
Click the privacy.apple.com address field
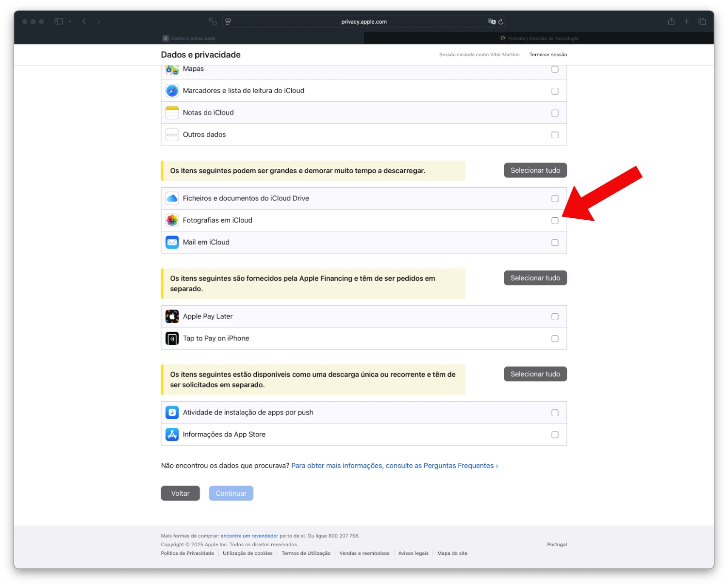pos(364,22)
